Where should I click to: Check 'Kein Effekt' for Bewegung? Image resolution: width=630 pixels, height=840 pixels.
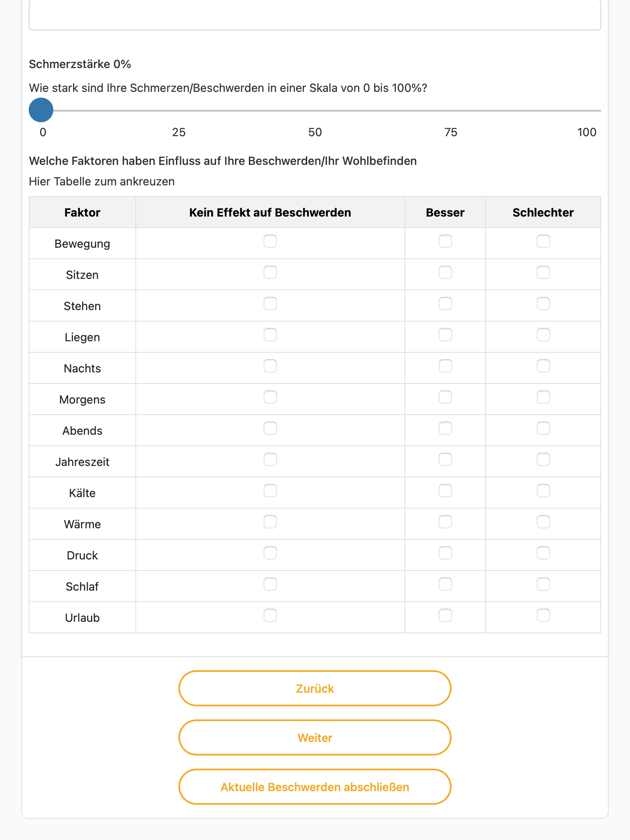(270, 241)
